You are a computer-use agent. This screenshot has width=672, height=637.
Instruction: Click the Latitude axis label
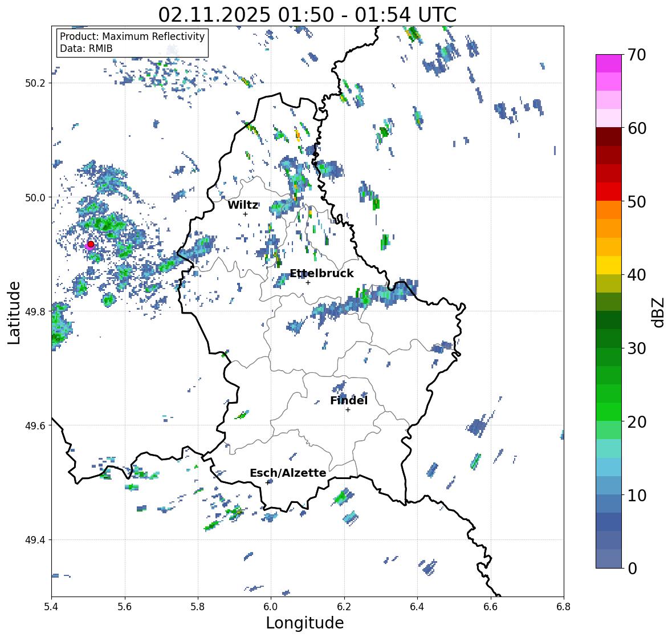click(x=14, y=313)
